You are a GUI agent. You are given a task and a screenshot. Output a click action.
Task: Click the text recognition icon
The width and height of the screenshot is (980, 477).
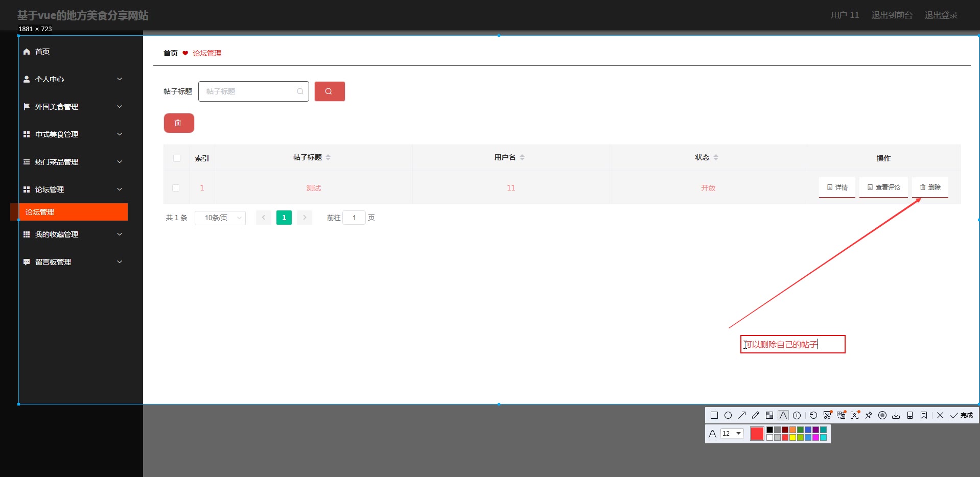pyautogui.click(x=855, y=415)
